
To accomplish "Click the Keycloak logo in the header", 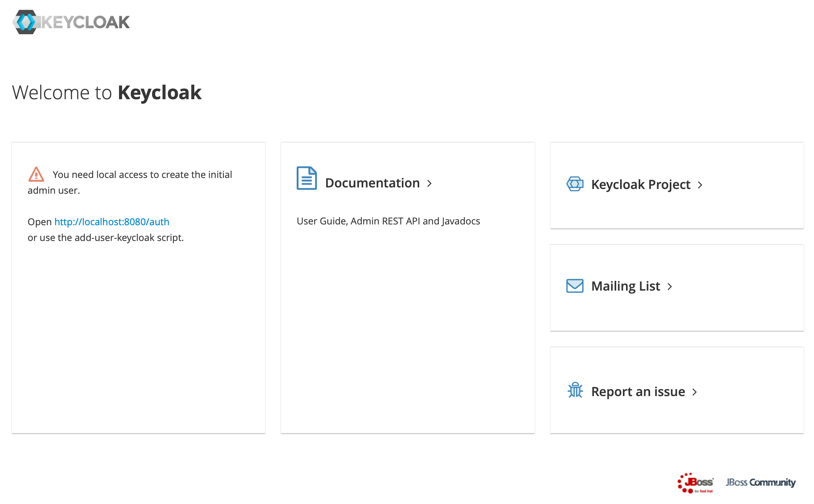I will coord(71,22).
